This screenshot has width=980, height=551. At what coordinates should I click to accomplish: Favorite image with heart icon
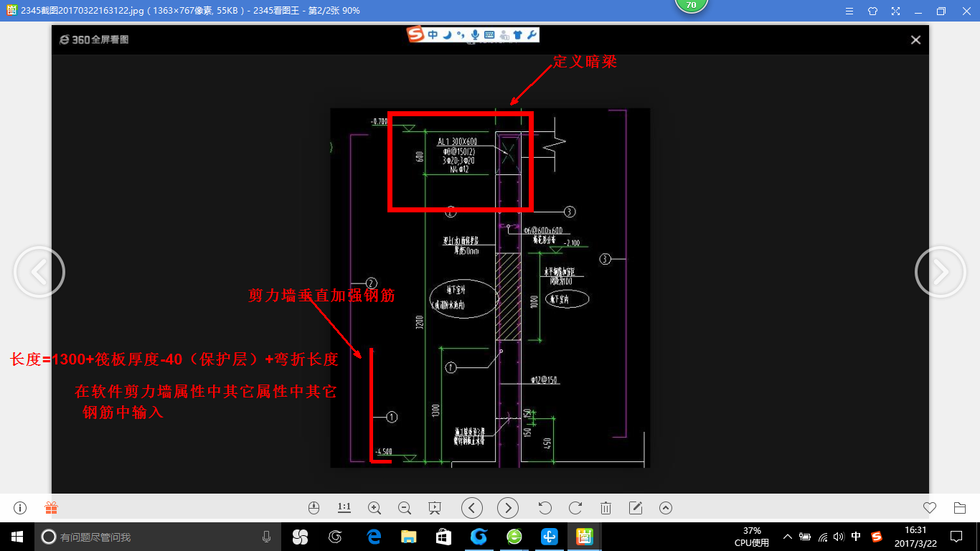[930, 508]
